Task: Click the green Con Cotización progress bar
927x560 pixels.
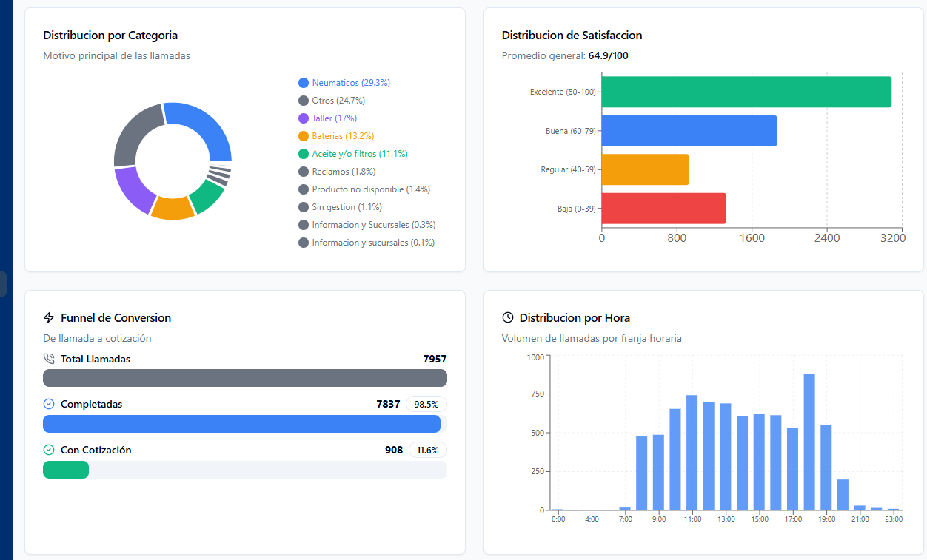Action: click(66, 470)
